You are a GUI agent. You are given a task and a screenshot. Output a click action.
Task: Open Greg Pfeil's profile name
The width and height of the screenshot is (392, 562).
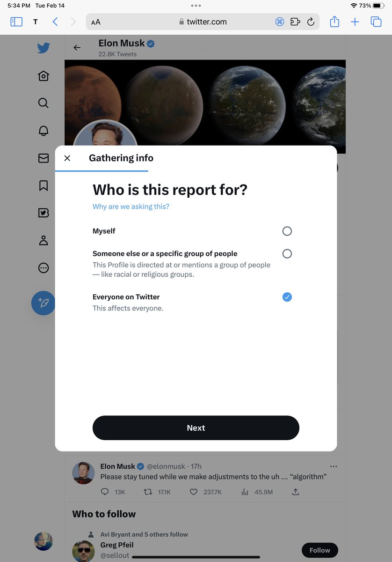click(117, 545)
